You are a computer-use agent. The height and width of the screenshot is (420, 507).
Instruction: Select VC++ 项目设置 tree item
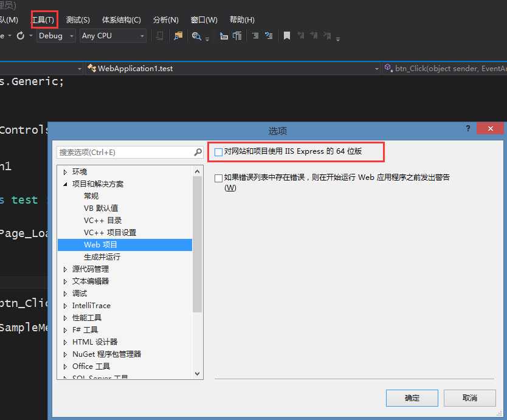pos(110,233)
